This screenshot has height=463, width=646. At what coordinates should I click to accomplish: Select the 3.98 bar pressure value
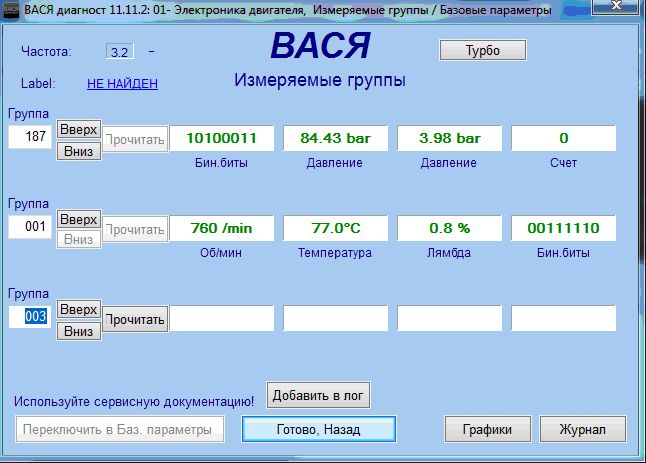(449, 138)
